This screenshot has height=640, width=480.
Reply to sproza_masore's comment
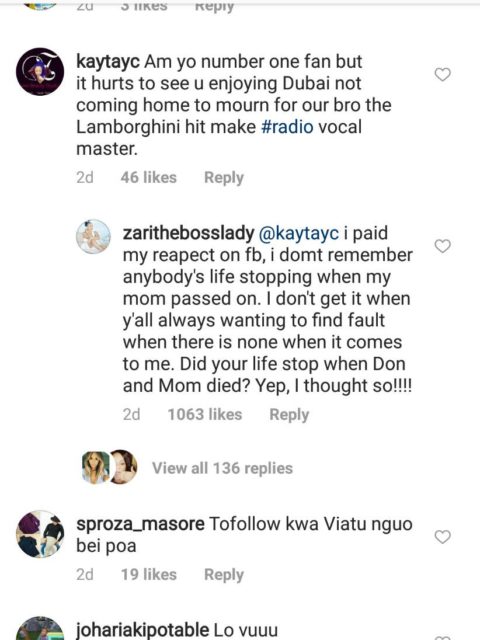(224, 575)
